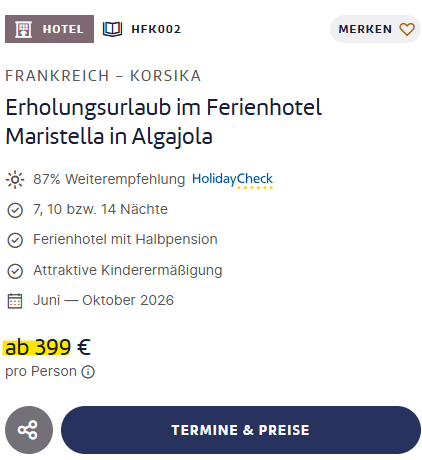The width and height of the screenshot is (422, 460).
Task: Click the catalog code HFK002
Action: (156, 29)
